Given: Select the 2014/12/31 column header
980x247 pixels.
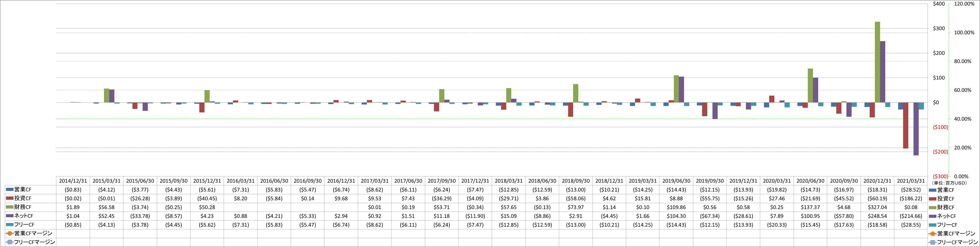Looking at the screenshot, I should point(73,181).
